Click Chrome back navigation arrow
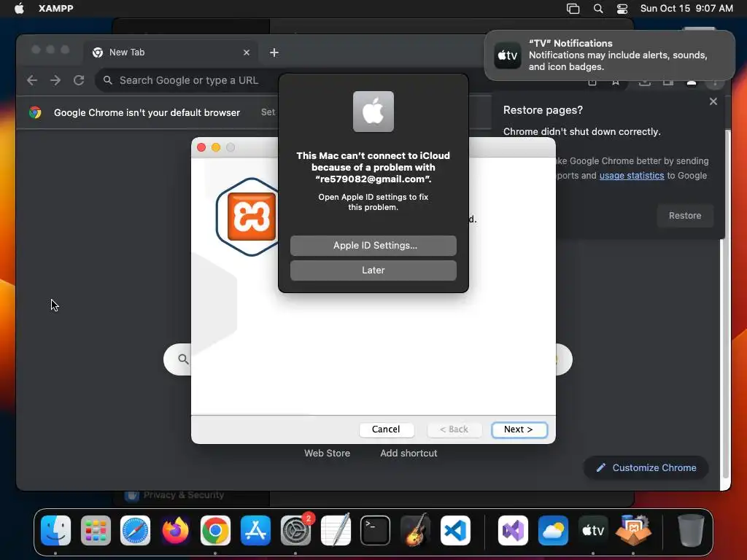 (x=32, y=80)
